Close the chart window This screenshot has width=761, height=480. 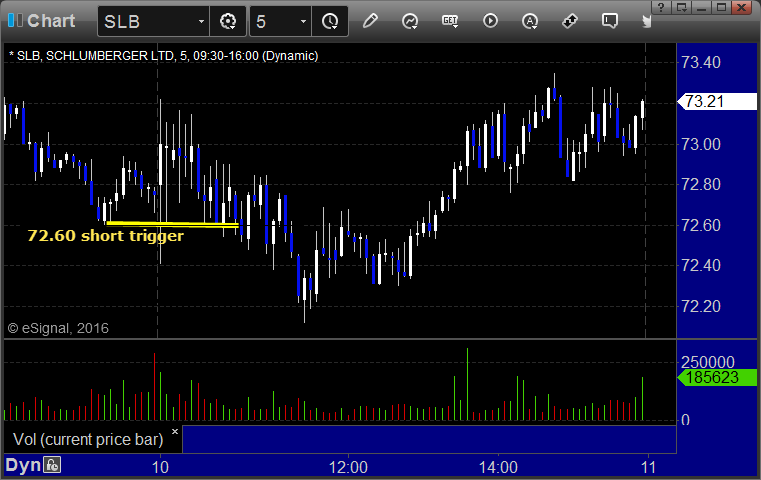742,7
